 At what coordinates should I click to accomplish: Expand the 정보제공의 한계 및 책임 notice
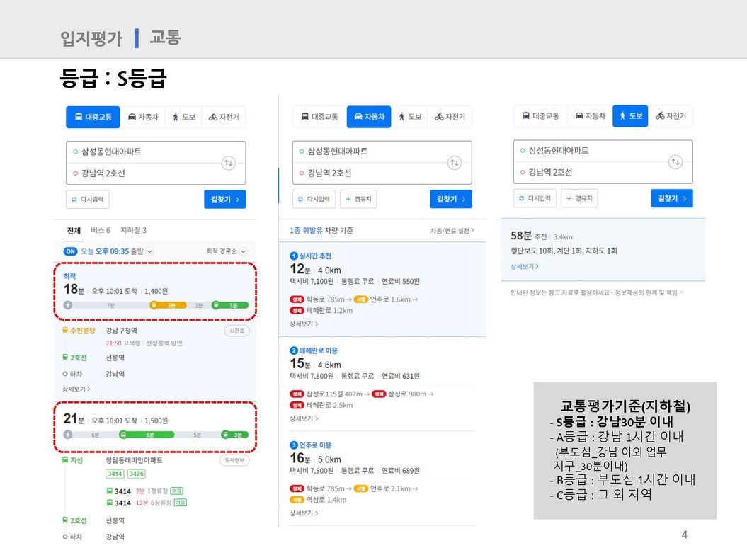coord(649,292)
